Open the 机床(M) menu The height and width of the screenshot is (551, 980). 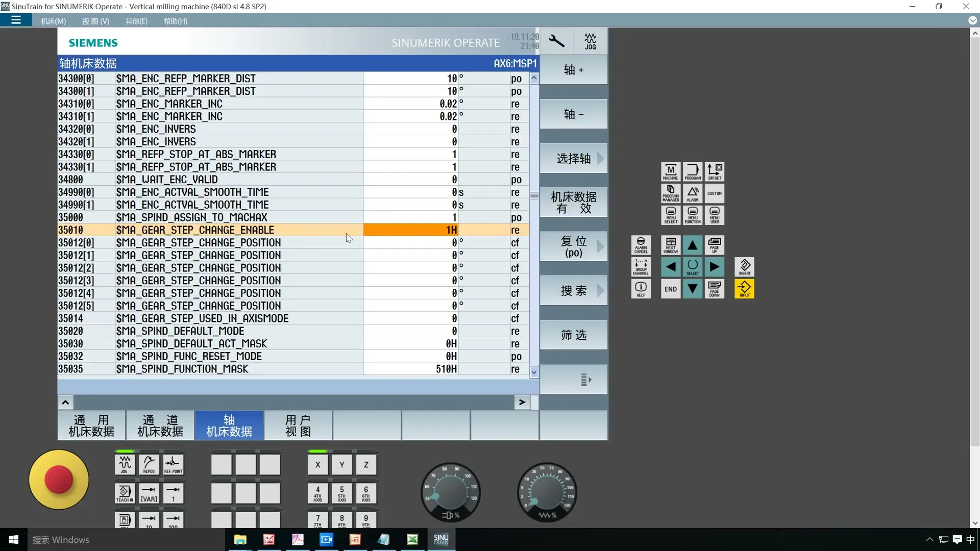pos(53,21)
